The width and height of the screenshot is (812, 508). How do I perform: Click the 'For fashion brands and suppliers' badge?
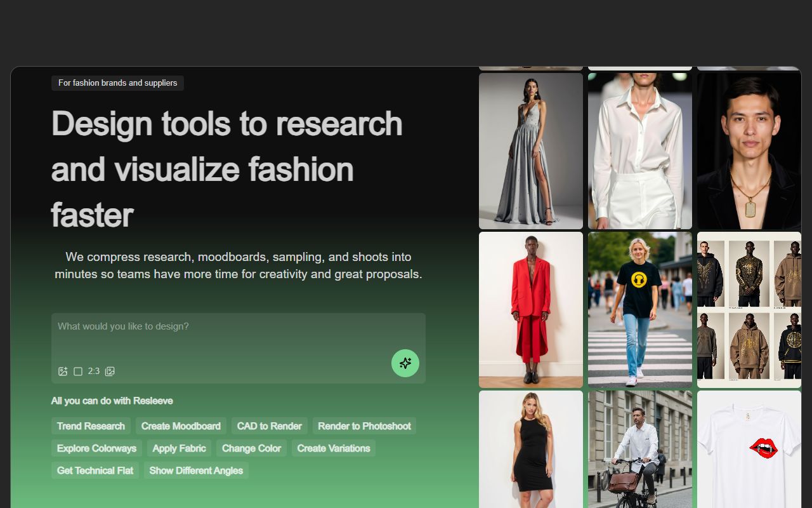tap(117, 83)
